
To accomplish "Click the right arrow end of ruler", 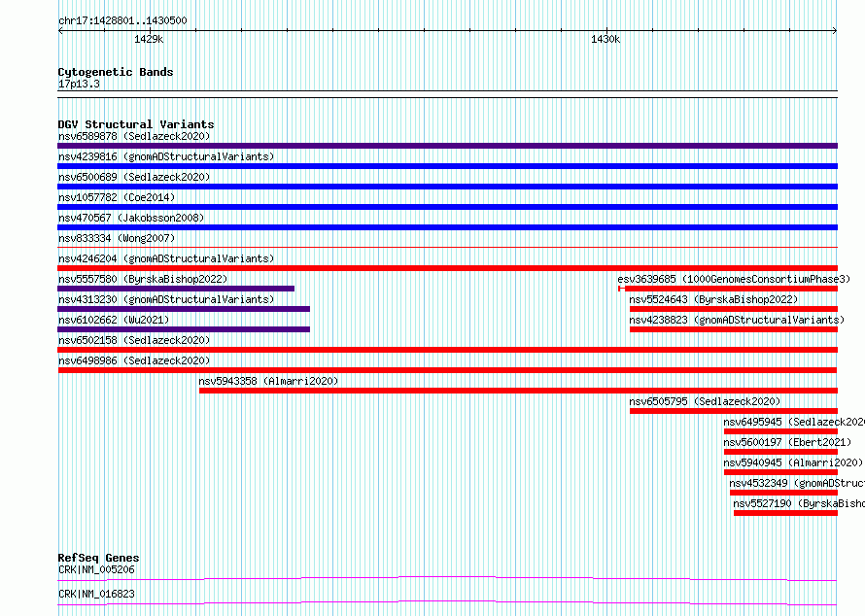I will (835, 31).
